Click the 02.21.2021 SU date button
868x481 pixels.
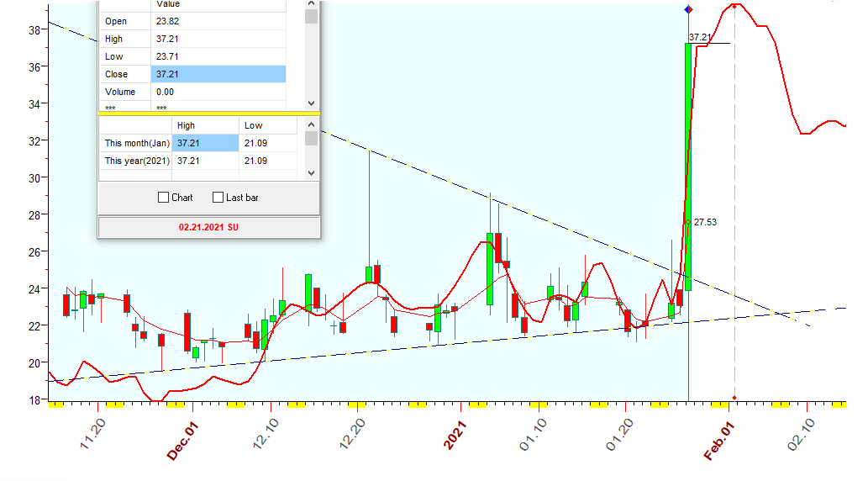coord(208,227)
